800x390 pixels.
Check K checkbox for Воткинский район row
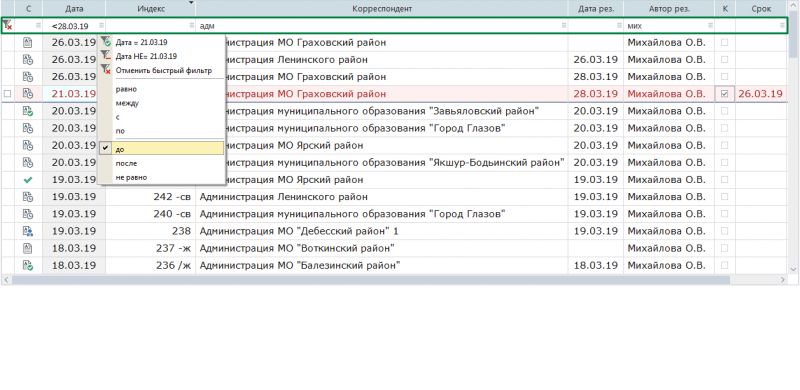click(x=724, y=249)
